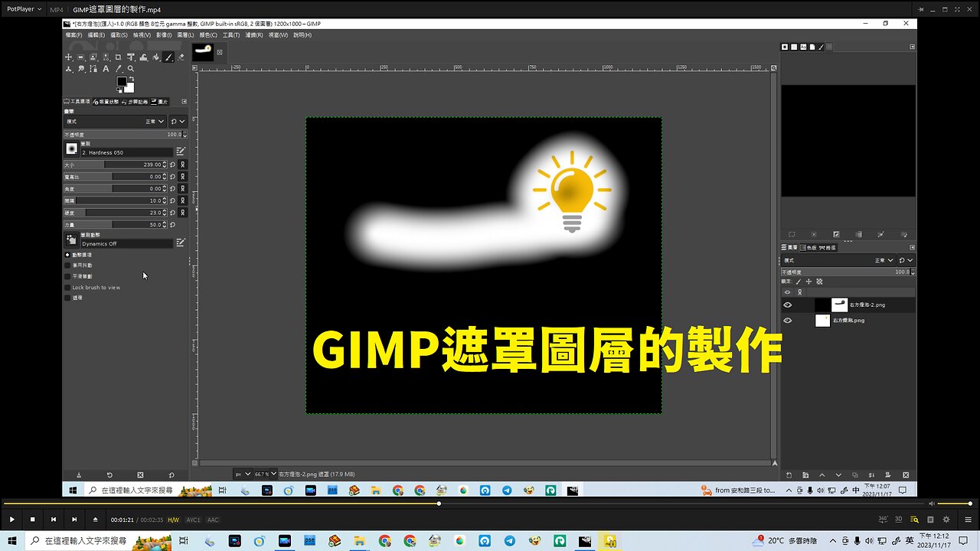Create a new layer in layers panel
980x551 pixels.
[789, 474]
